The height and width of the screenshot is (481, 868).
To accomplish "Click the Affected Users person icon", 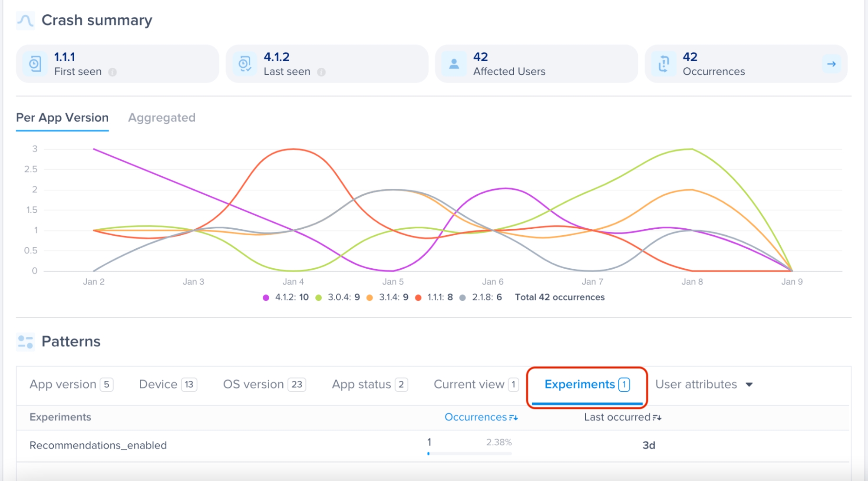I will 454,64.
